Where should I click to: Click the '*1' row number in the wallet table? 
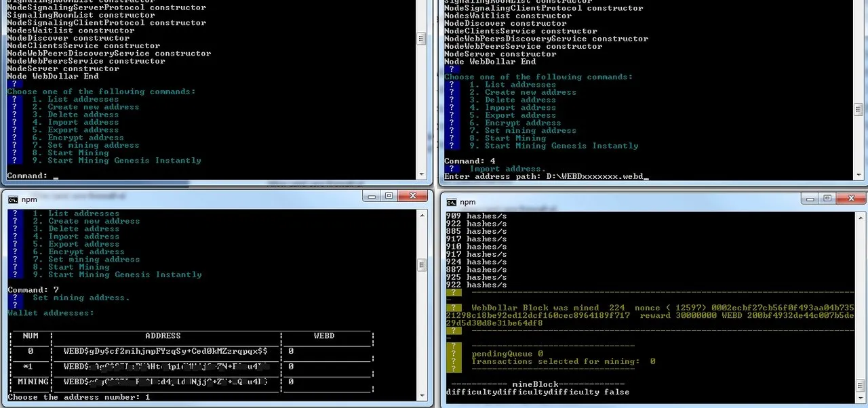(x=28, y=367)
